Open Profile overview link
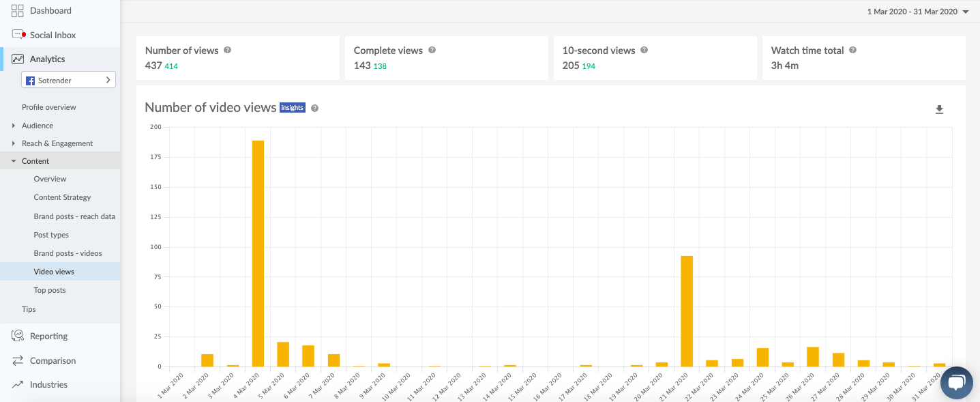This screenshot has height=402, width=980. [48, 107]
